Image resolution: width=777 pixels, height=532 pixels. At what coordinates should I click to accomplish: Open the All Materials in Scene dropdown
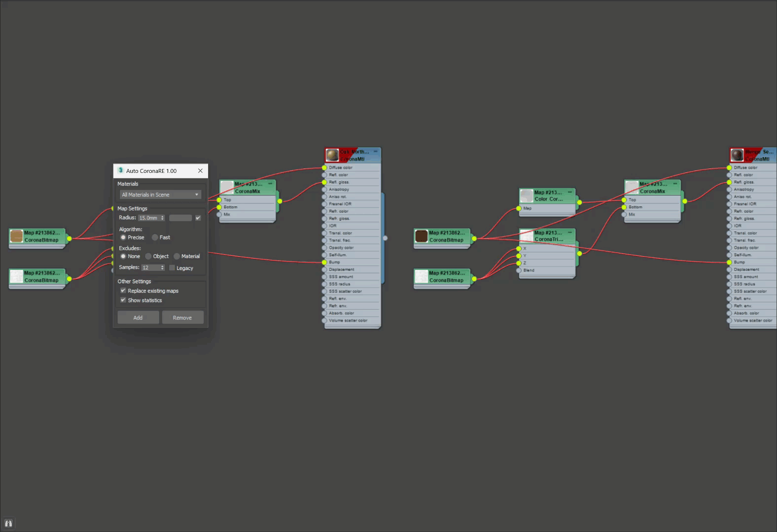(160, 195)
